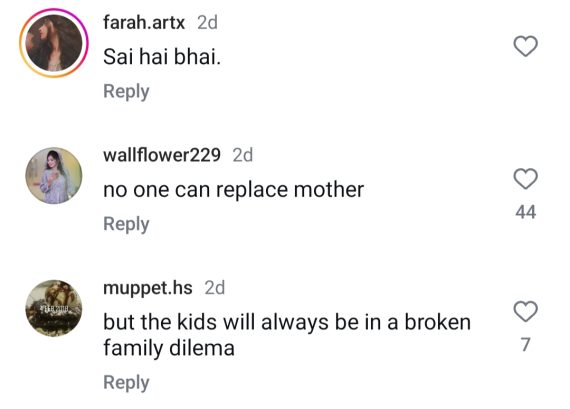570x409 pixels.
Task: Click the 2d timestamp beside wallflower229
Action: pyautogui.click(x=242, y=155)
